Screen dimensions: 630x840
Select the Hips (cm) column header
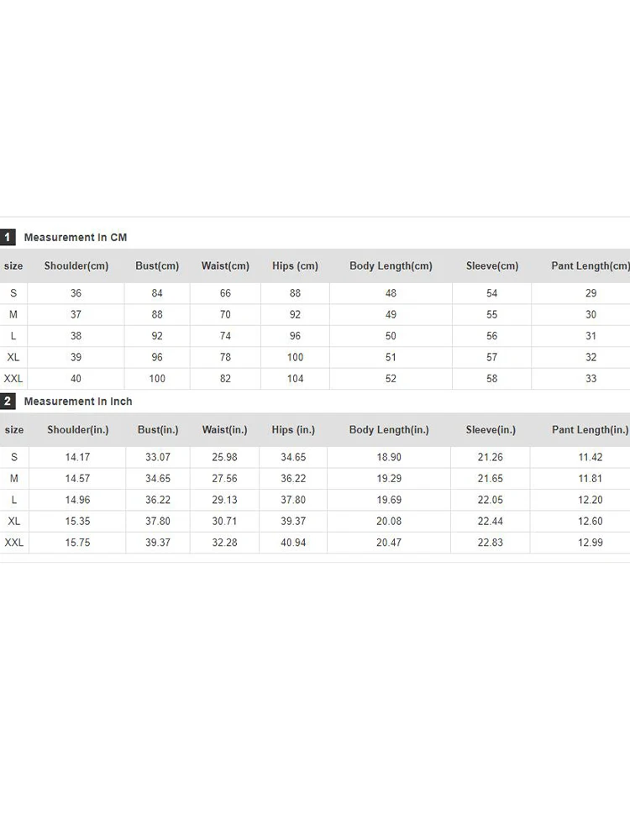coord(295,266)
